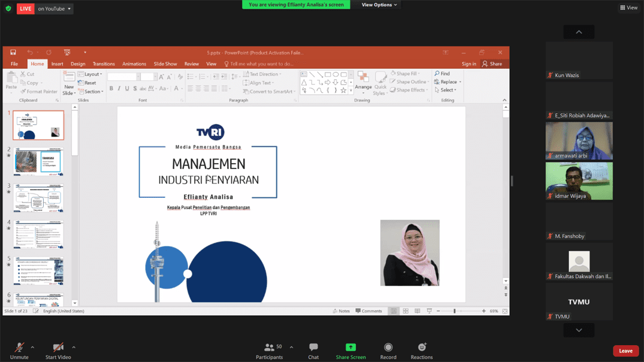The image size is (644, 362).
Task: Switch to the Transitions tab
Action: (x=104, y=64)
